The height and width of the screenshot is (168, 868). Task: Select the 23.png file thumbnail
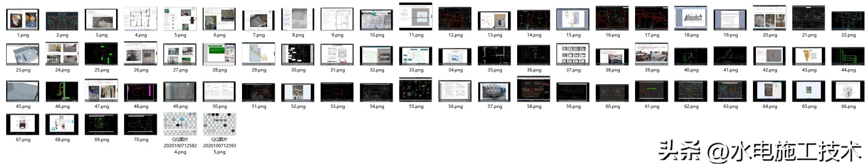click(23, 55)
